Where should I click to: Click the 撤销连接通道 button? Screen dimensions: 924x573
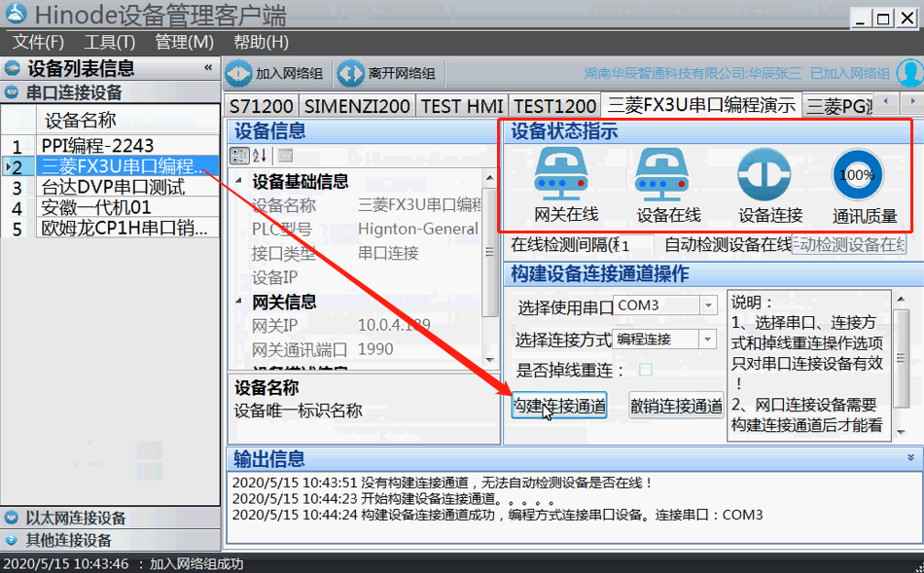(675, 406)
